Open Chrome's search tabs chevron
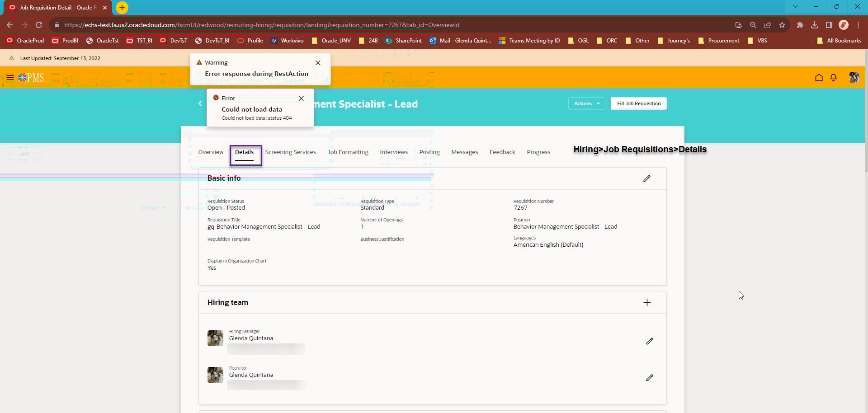The width and height of the screenshot is (868, 413). (x=795, y=7)
